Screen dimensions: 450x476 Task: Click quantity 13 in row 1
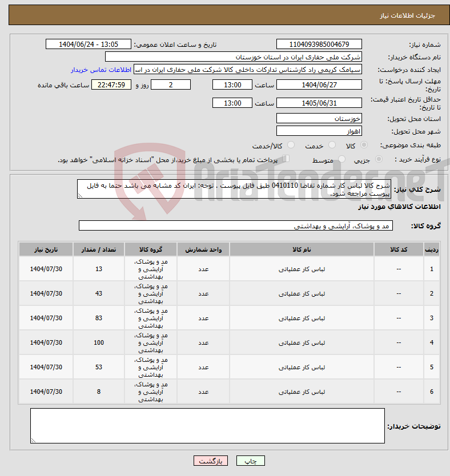[99, 269]
